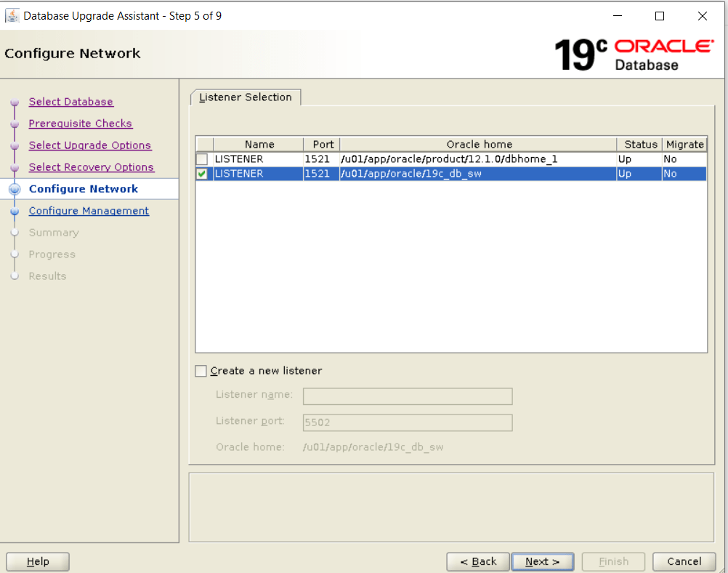
Task: Check the 12.1.0 dbhome_1 LISTENER checkbox
Action: (202, 159)
